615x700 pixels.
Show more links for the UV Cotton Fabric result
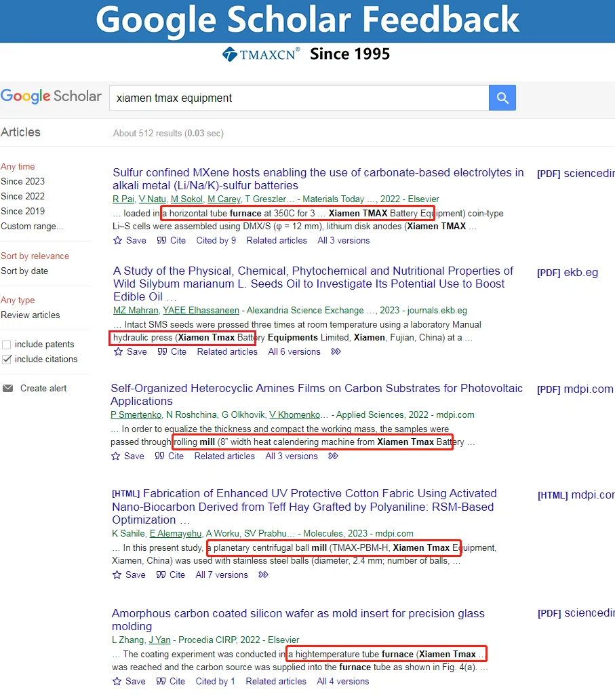tap(264, 575)
